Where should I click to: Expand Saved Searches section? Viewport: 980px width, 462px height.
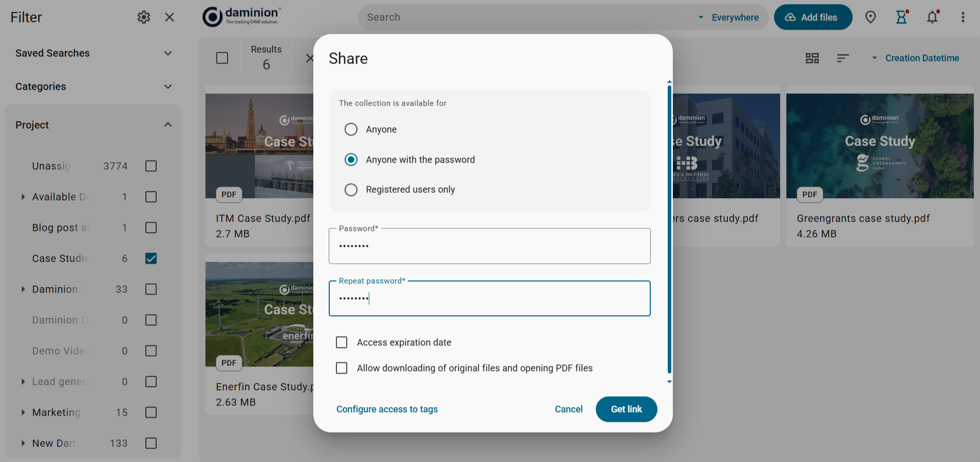click(x=168, y=53)
